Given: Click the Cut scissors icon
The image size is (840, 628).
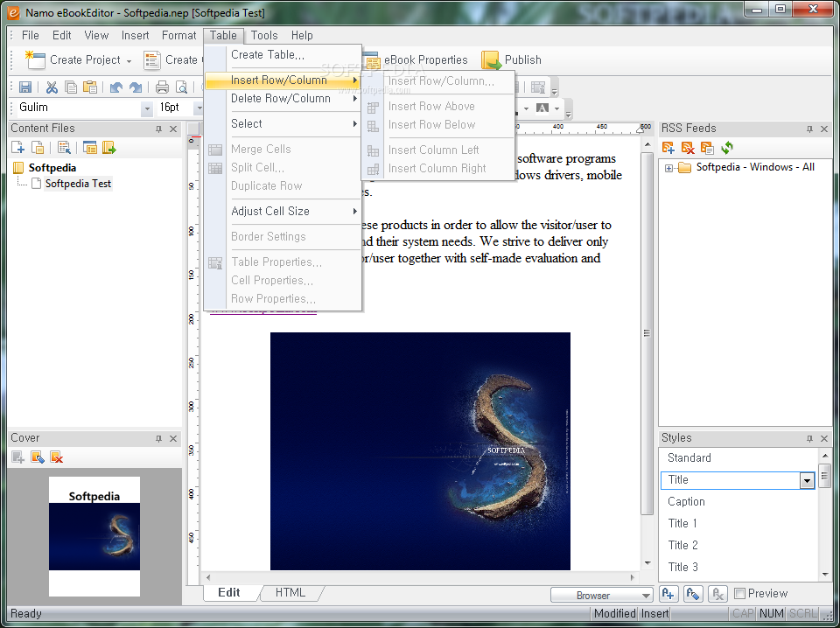Looking at the screenshot, I should (x=52, y=87).
